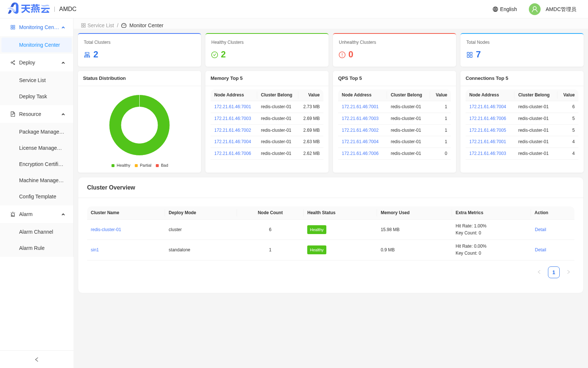Open Monitoring Center menu item

(x=37, y=45)
